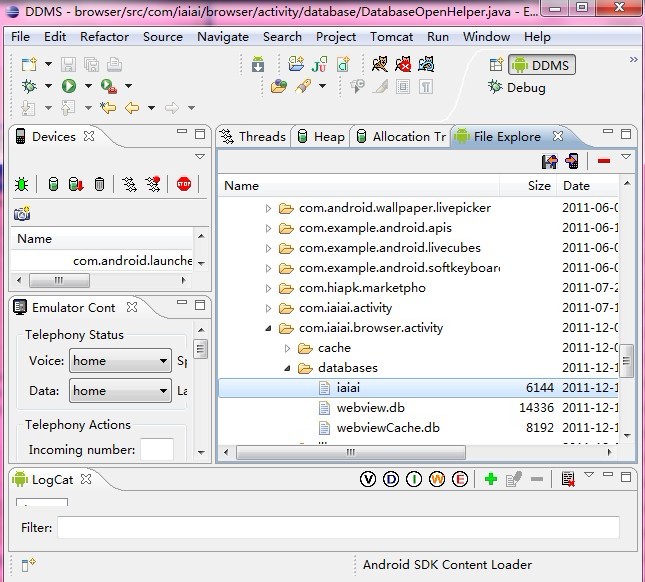Open the Refactor menu

coord(104,37)
